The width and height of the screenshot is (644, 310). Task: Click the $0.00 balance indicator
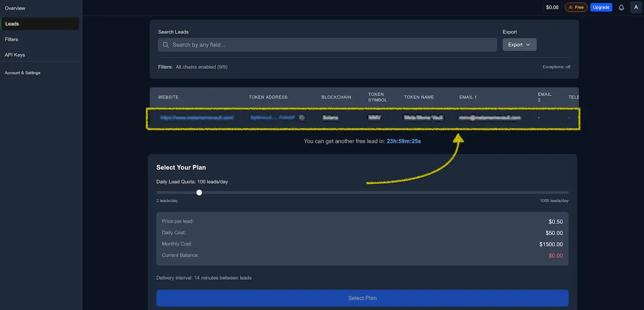552,8
